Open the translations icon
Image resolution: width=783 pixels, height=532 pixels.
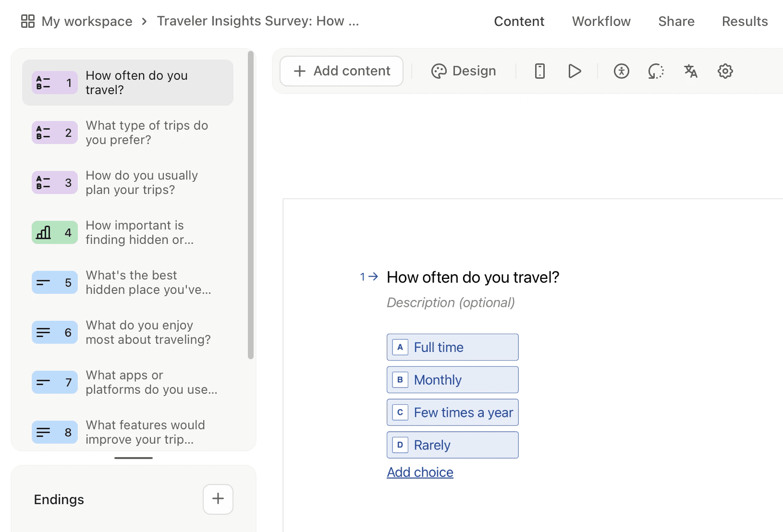coord(690,71)
